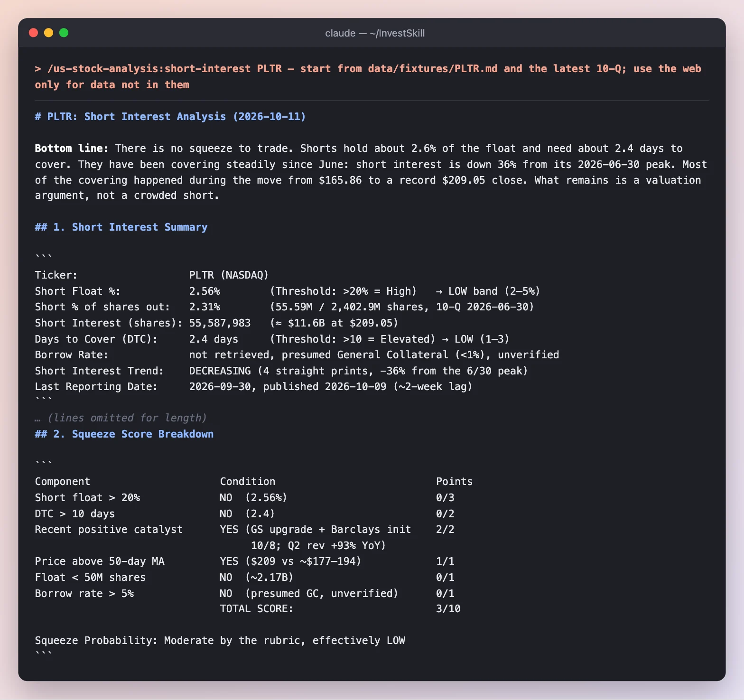Click the red close window button
744x700 pixels.
33,33
